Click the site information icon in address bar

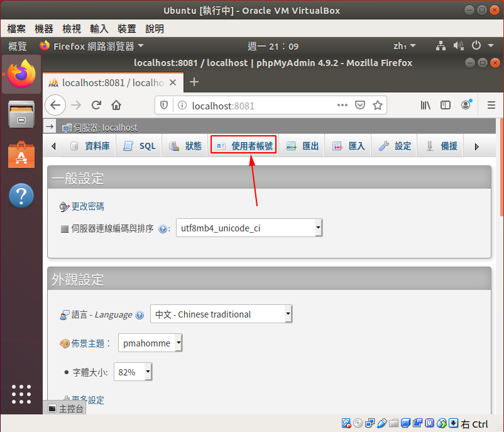[x=182, y=105]
